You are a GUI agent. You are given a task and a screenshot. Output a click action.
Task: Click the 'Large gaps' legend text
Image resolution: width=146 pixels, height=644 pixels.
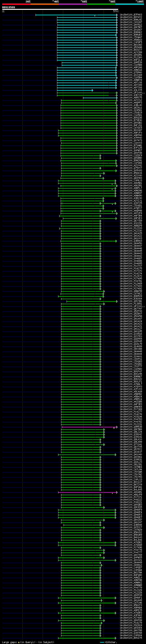tap(10, 642)
